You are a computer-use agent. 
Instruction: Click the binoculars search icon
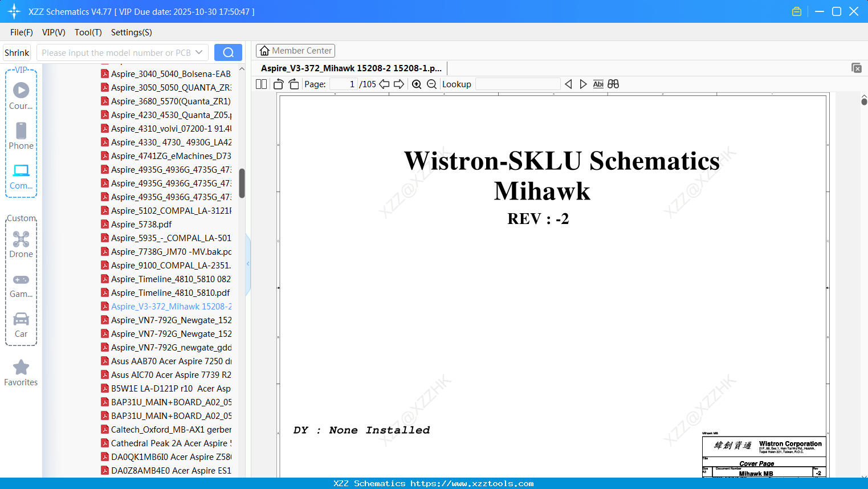pyautogui.click(x=613, y=84)
